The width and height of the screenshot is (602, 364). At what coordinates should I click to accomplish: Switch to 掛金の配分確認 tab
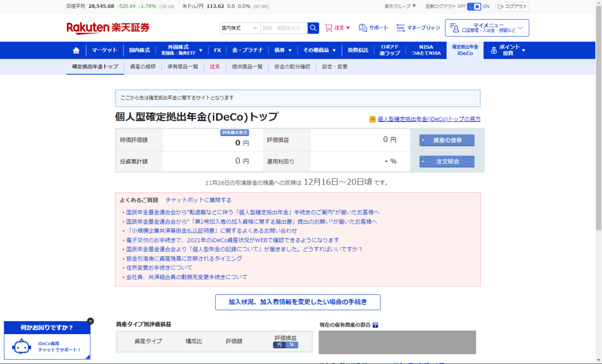coord(292,67)
